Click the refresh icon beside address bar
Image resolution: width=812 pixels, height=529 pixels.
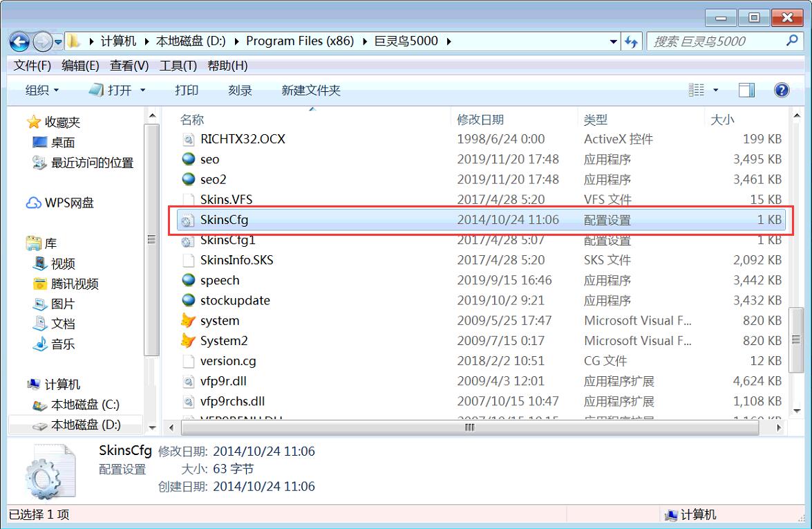631,41
